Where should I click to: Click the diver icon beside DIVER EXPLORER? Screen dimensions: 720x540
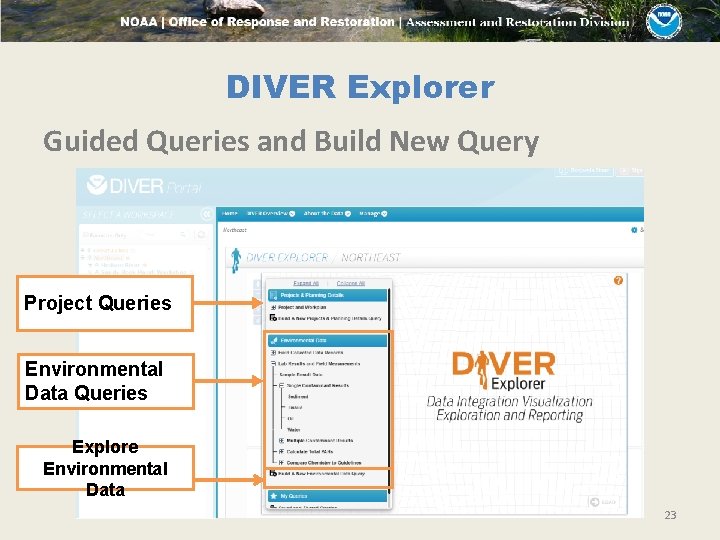[x=236, y=260]
